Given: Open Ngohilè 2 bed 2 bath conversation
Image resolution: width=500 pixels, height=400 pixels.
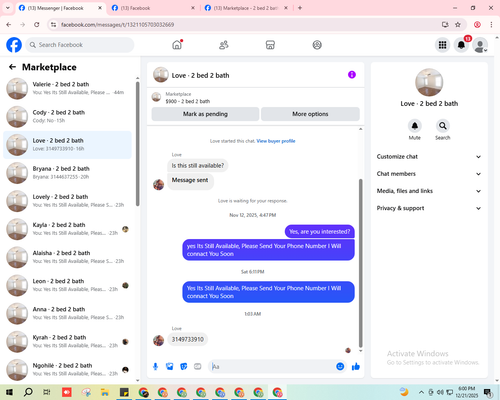Looking at the screenshot, I should pos(67,370).
